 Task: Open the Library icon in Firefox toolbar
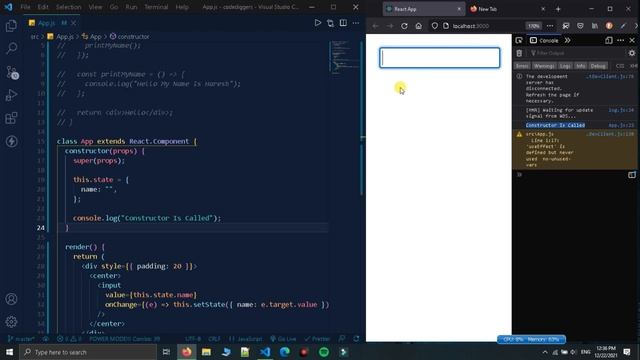(x=595, y=26)
